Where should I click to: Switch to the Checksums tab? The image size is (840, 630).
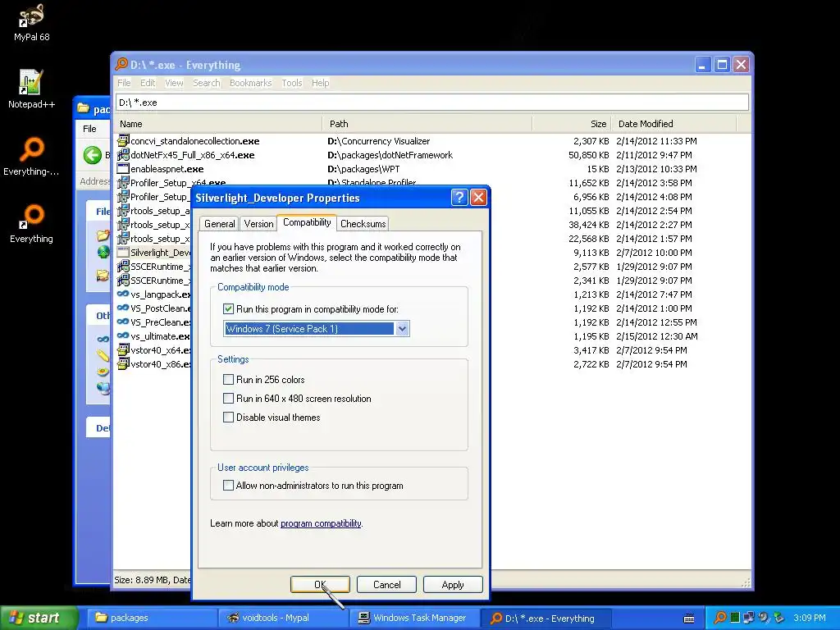[363, 224]
